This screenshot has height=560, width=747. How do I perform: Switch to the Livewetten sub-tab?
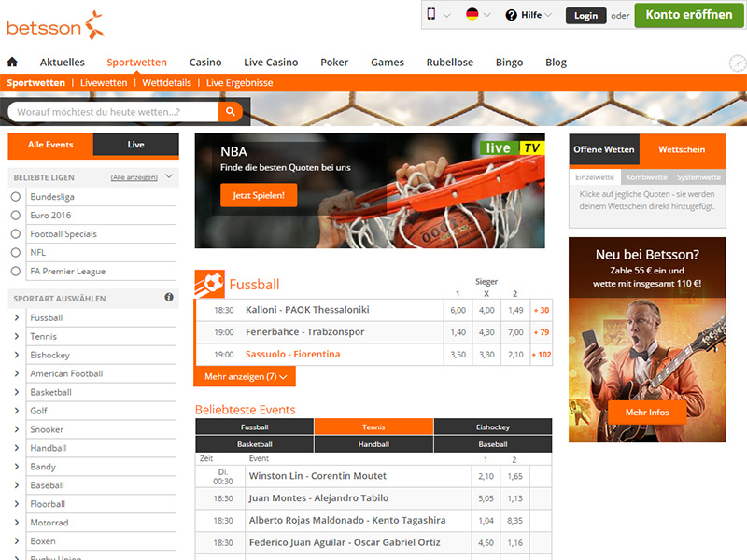point(104,83)
